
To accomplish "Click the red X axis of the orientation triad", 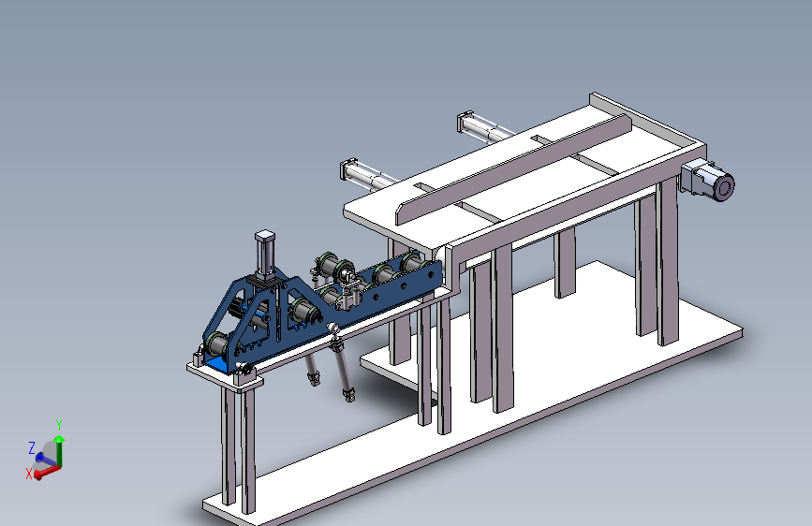I will [x=47, y=472].
